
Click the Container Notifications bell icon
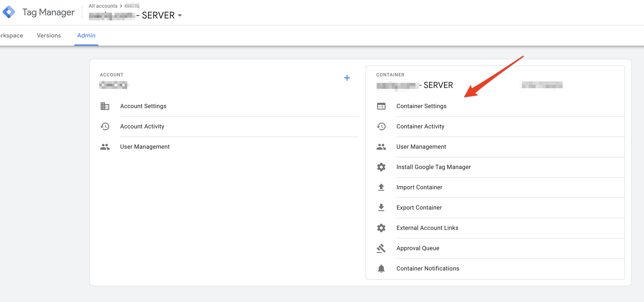(x=381, y=268)
